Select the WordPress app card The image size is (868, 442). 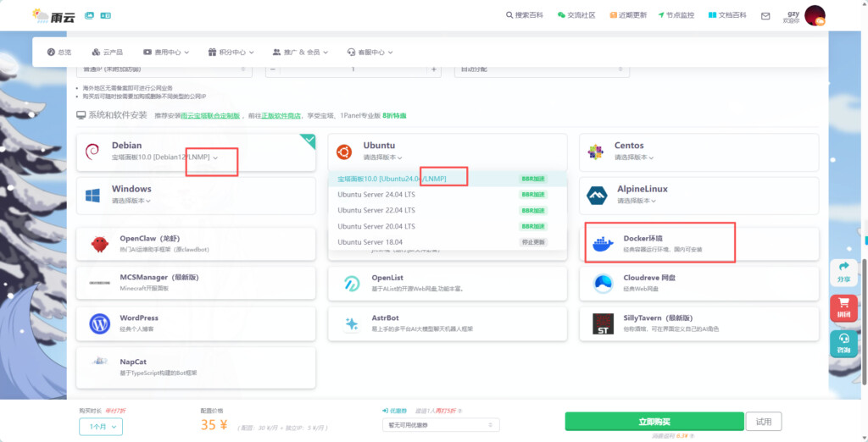click(x=196, y=323)
